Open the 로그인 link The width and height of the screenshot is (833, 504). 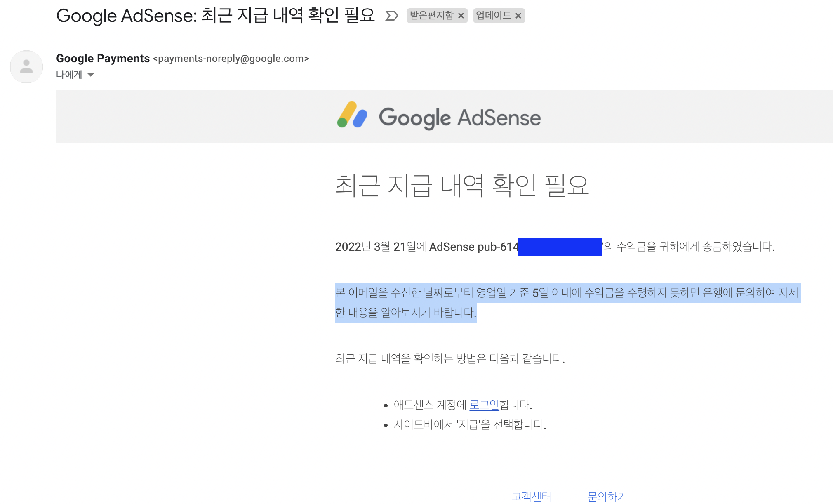tap(484, 405)
